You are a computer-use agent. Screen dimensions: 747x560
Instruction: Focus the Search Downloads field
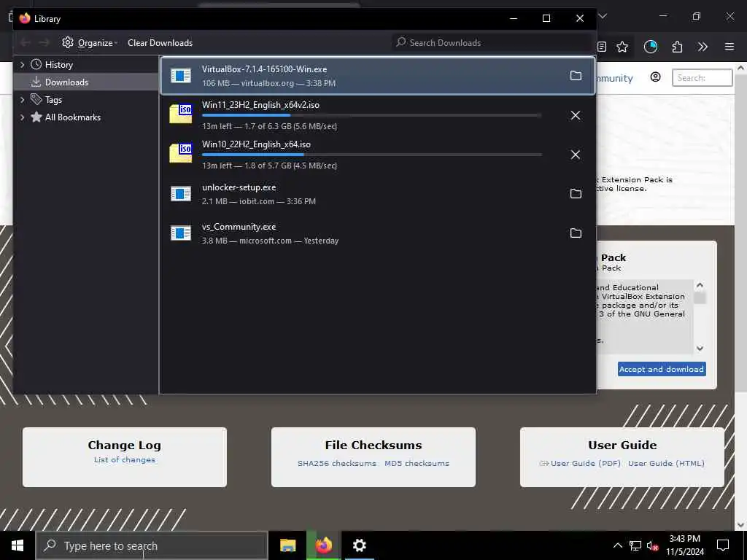491,43
